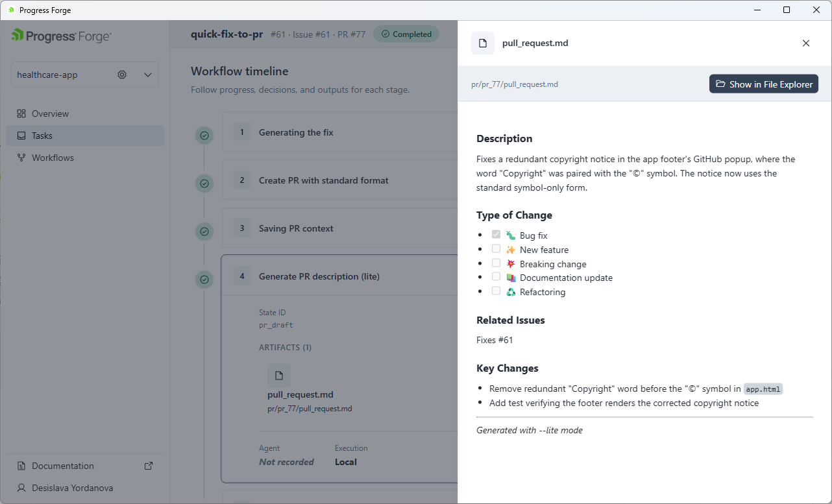Toggle the Refactoring checkbox
The height and width of the screenshot is (504, 832).
coord(496,291)
